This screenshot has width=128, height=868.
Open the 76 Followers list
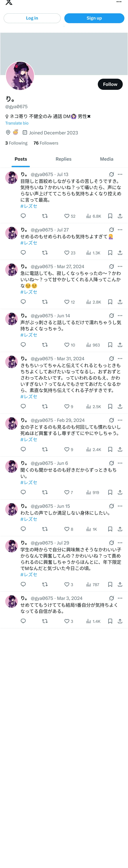tap(46, 143)
